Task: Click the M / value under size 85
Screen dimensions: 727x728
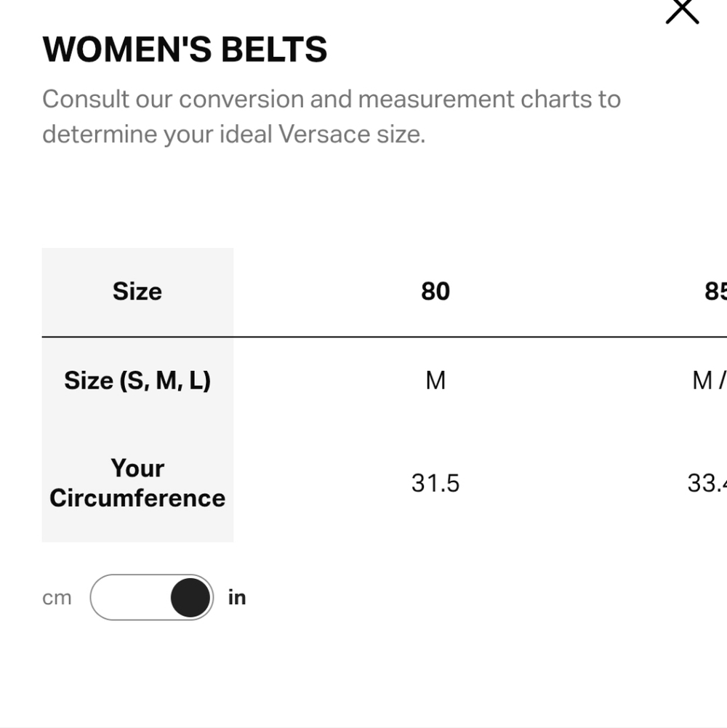Action: coord(710,380)
